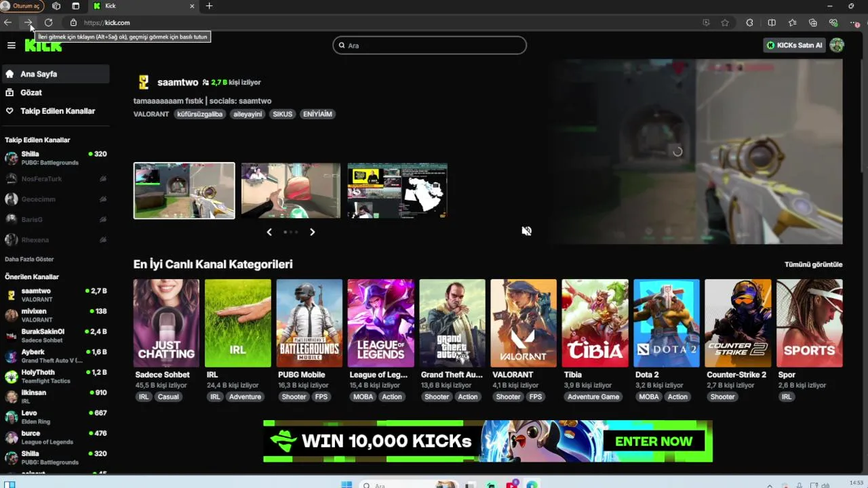Go to next featured stream arrow

click(312, 232)
